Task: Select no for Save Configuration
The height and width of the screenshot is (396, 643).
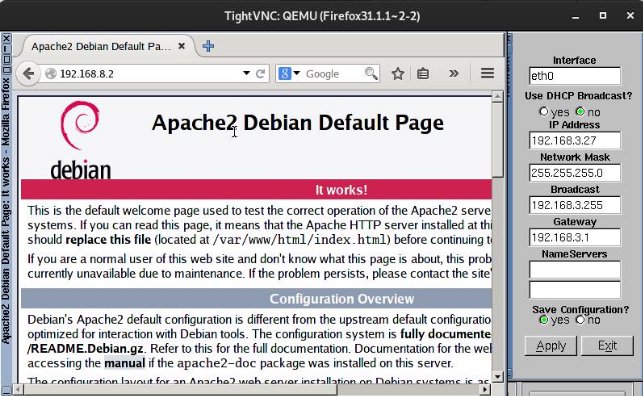Action: click(x=580, y=320)
